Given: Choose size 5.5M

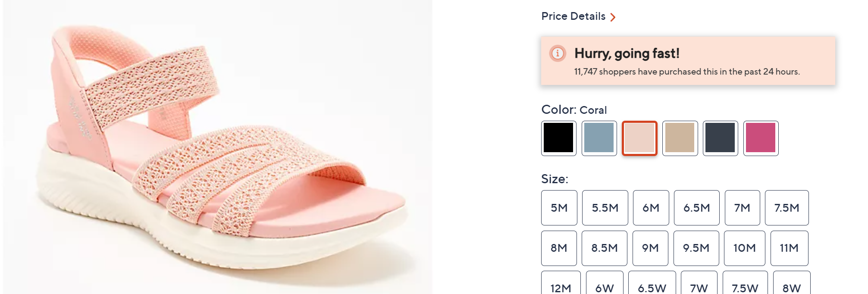Looking at the screenshot, I should (605, 208).
